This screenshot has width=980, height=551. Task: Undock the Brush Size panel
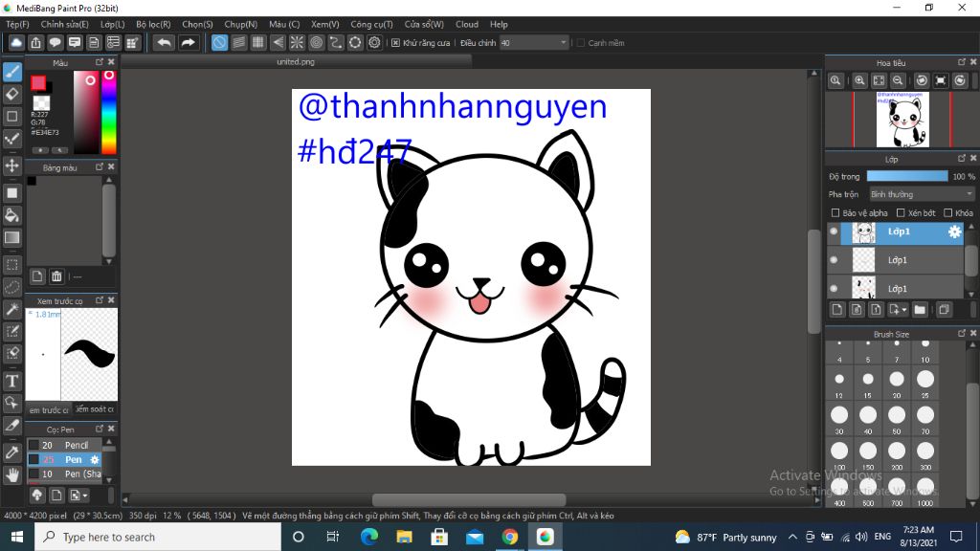(x=961, y=334)
